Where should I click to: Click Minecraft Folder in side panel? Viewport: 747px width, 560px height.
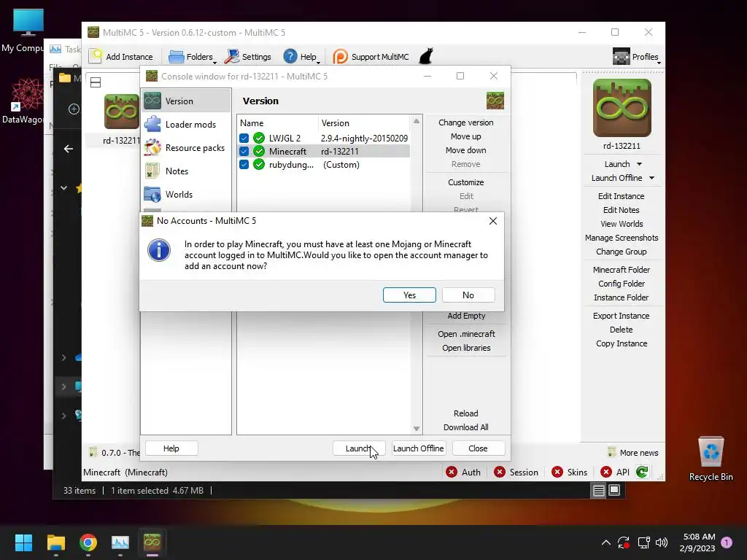[x=622, y=270]
